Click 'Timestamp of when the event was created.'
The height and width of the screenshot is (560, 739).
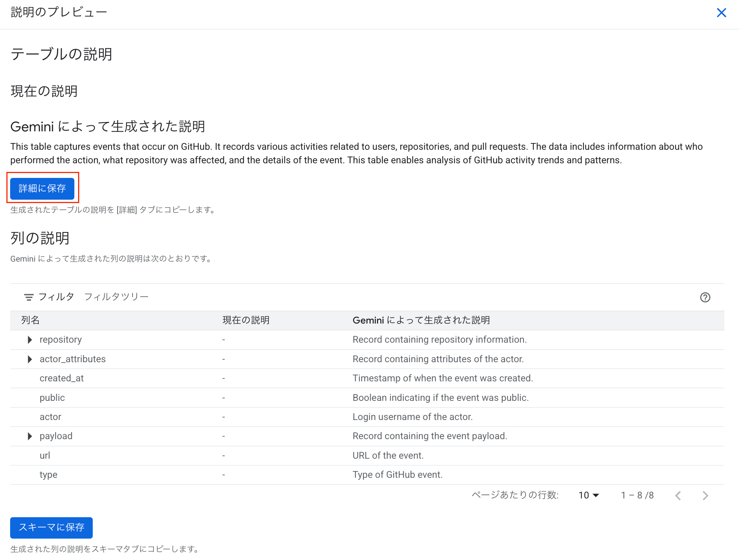[443, 378]
